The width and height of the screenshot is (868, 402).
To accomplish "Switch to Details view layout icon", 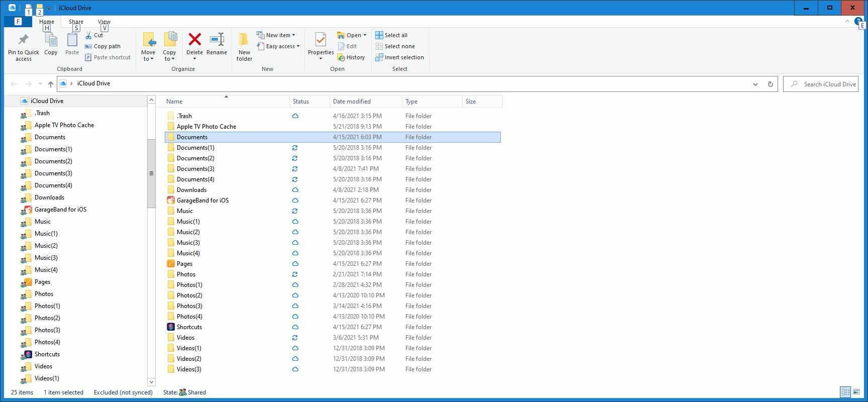I will (x=845, y=392).
